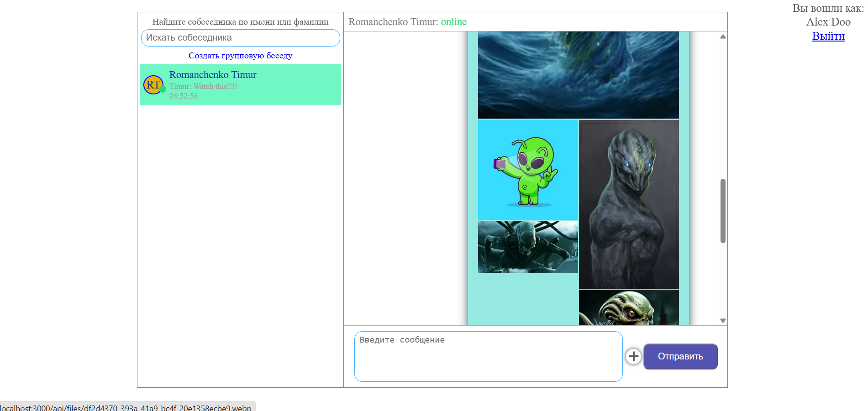Click the green online status text

[453, 22]
